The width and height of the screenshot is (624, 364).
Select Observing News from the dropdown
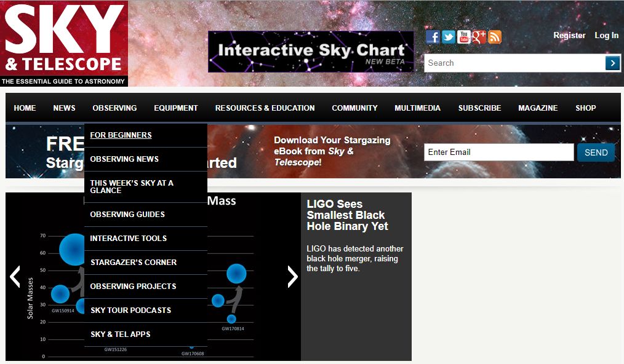(146, 159)
